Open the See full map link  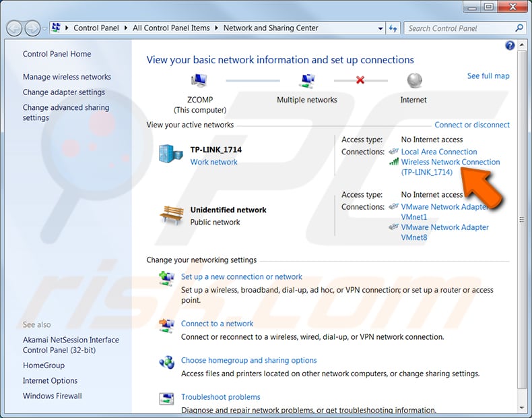488,76
